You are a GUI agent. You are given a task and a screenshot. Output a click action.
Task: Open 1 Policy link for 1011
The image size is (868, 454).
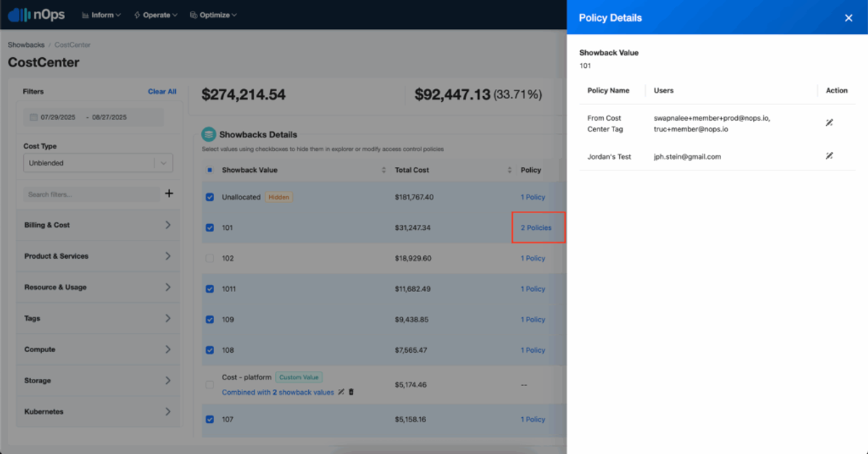[x=533, y=289]
